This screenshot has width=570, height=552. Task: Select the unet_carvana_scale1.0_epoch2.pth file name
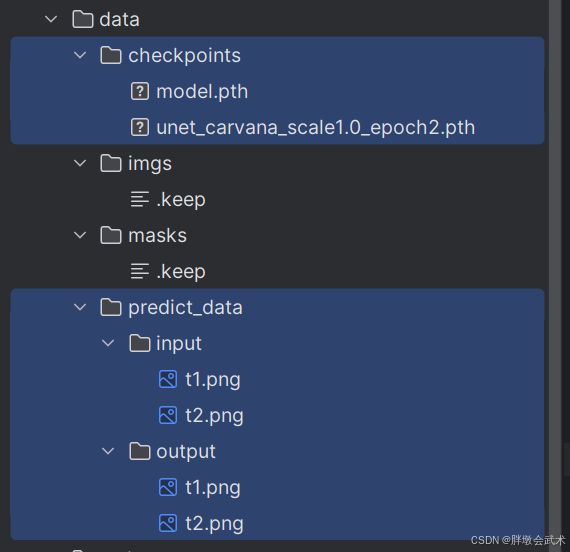316,128
